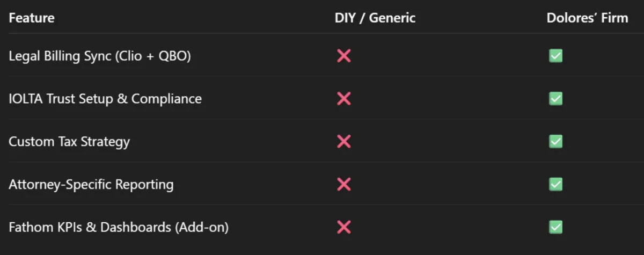The image size is (644, 255).
Task: Click the word Generic in the header
Action: (x=395, y=18)
